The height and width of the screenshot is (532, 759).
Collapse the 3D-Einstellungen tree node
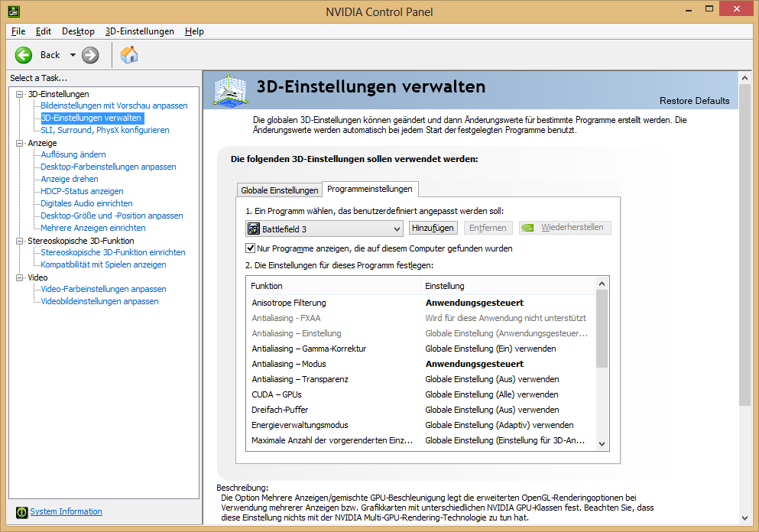[19, 94]
